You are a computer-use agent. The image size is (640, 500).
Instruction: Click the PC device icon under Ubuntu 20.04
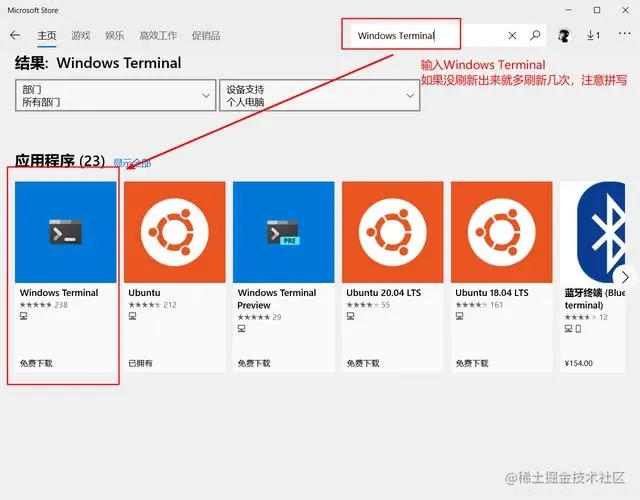click(x=350, y=316)
